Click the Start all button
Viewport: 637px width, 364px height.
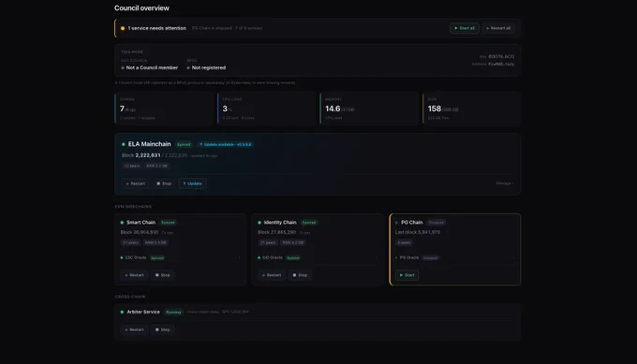(465, 28)
